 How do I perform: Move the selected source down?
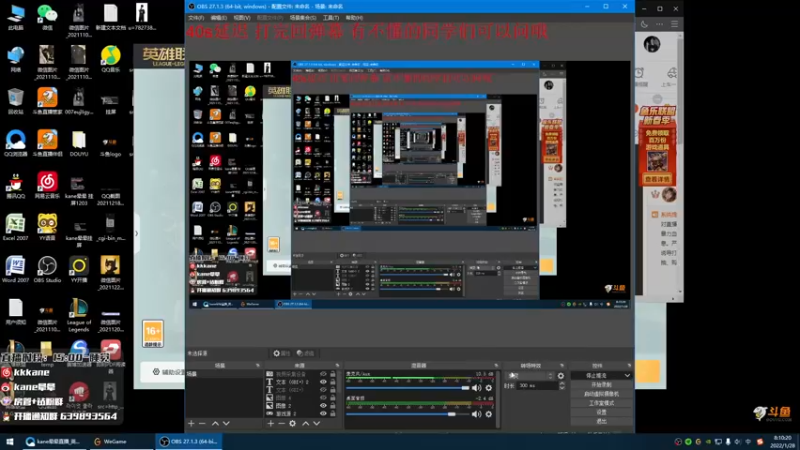[x=316, y=423]
